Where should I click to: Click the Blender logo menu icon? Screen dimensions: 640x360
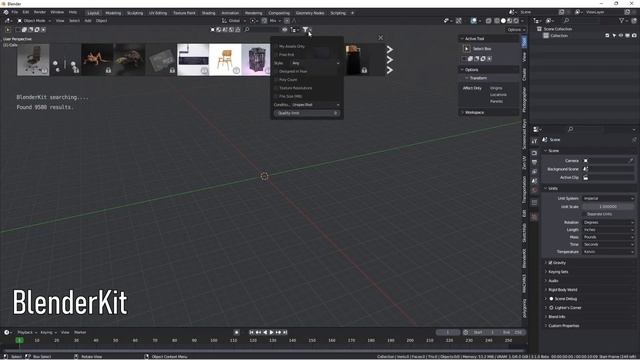click(x=6, y=12)
